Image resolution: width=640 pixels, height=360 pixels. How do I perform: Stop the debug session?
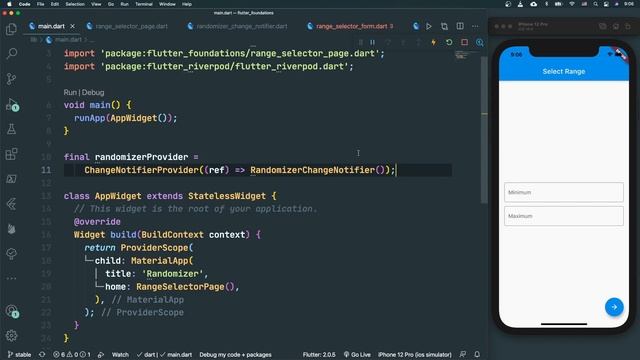(464, 42)
